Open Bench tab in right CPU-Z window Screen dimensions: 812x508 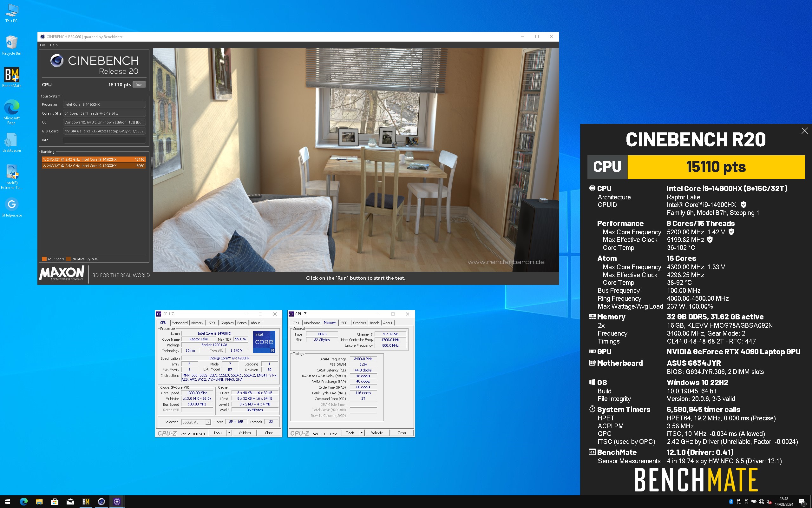(x=375, y=323)
